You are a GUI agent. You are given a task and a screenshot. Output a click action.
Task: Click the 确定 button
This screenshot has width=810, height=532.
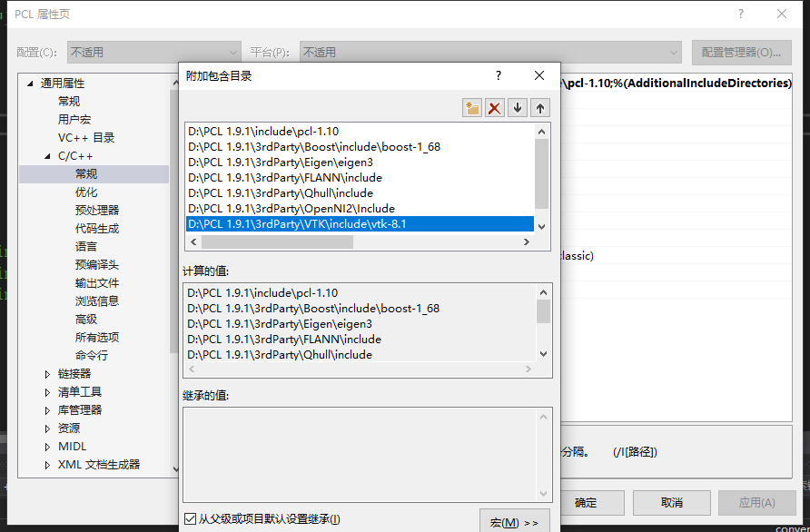(586, 503)
